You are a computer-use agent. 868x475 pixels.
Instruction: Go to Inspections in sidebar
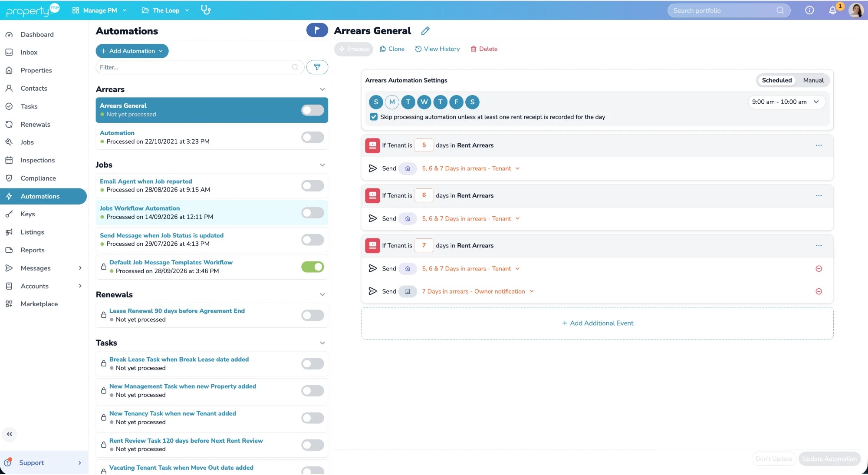click(38, 160)
